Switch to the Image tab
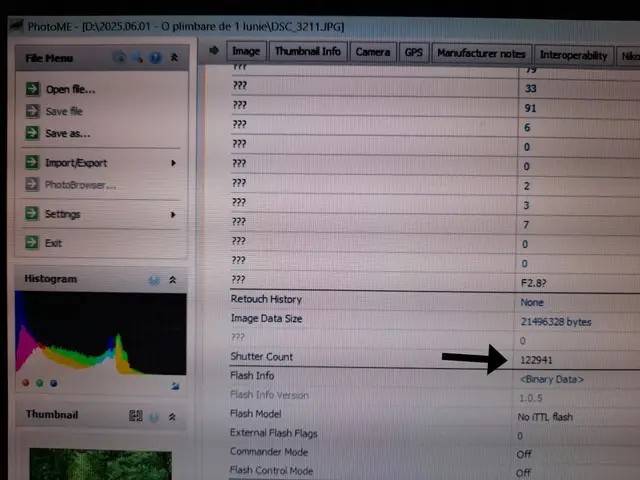The image size is (640, 480). (246, 51)
